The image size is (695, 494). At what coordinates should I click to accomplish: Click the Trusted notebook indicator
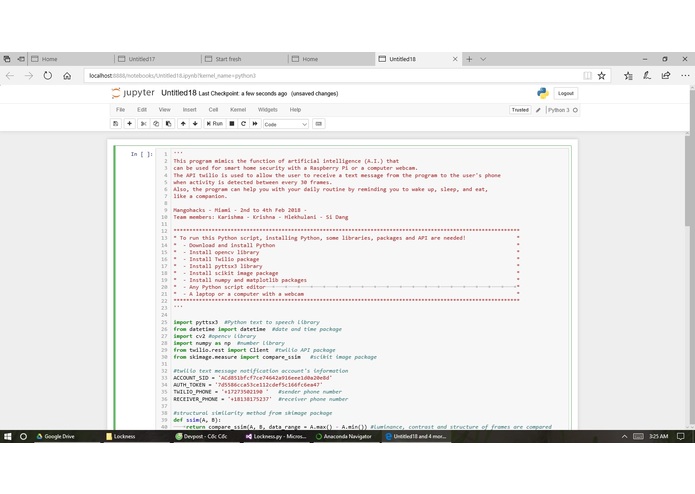(520, 110)
